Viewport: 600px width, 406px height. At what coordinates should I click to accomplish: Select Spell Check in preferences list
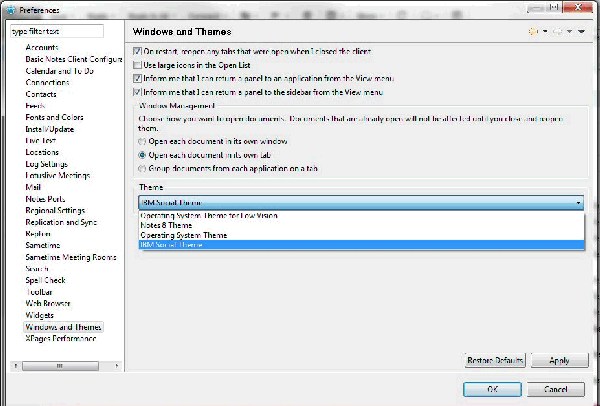click(x=48, y=280)
